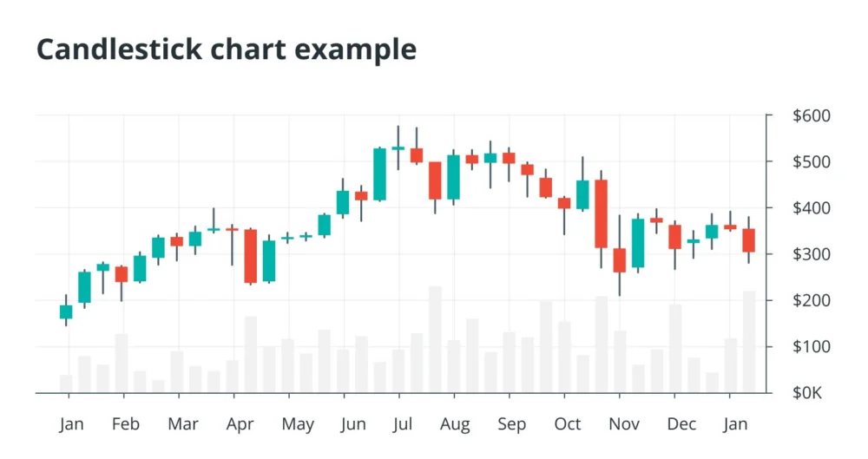The image size is (868, 459).
Task: Click the leftmost gray volume bar
Action: 66,383
